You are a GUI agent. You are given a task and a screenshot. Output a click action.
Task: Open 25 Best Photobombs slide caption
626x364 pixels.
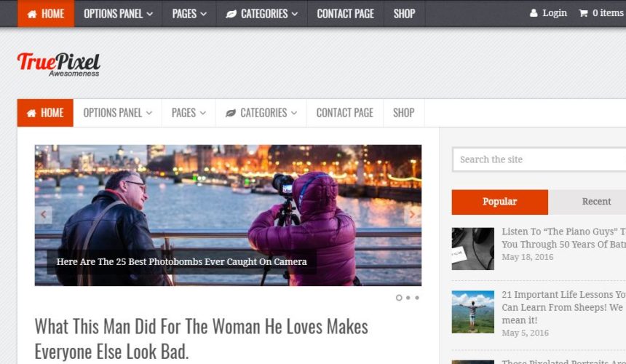pos(182,262)
